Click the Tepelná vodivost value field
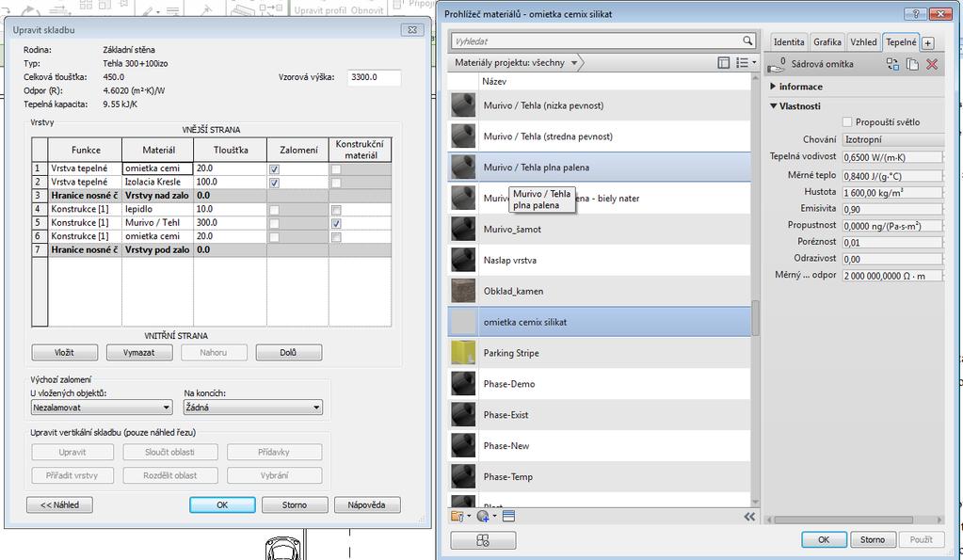963x560 pixels. click(x=892, y=157)
